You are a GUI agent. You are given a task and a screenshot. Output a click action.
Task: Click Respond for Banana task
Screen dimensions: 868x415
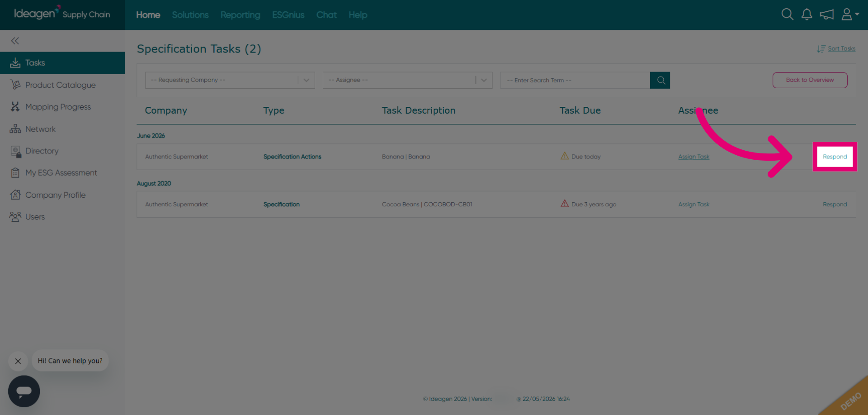pos(835,157)
